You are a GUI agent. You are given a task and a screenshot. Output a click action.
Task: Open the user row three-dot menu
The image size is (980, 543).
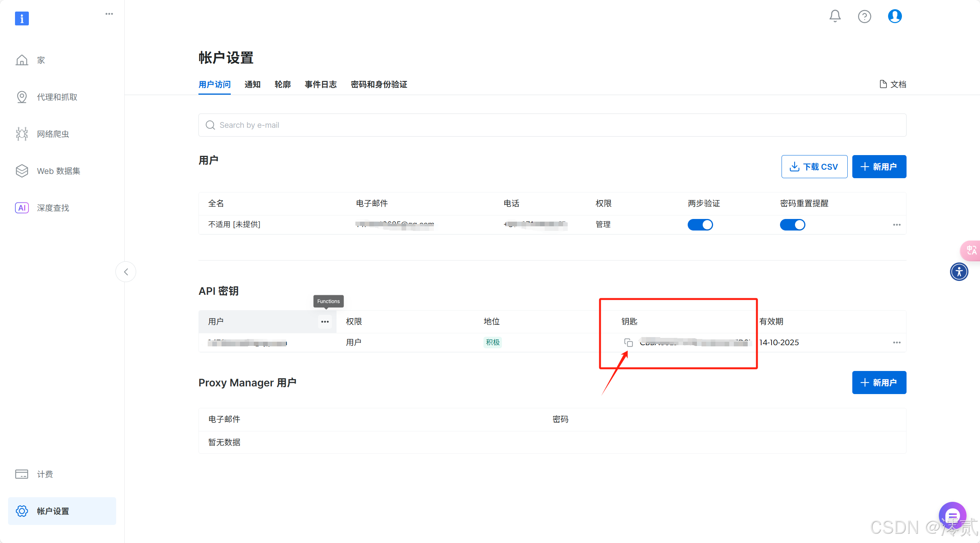897,225
